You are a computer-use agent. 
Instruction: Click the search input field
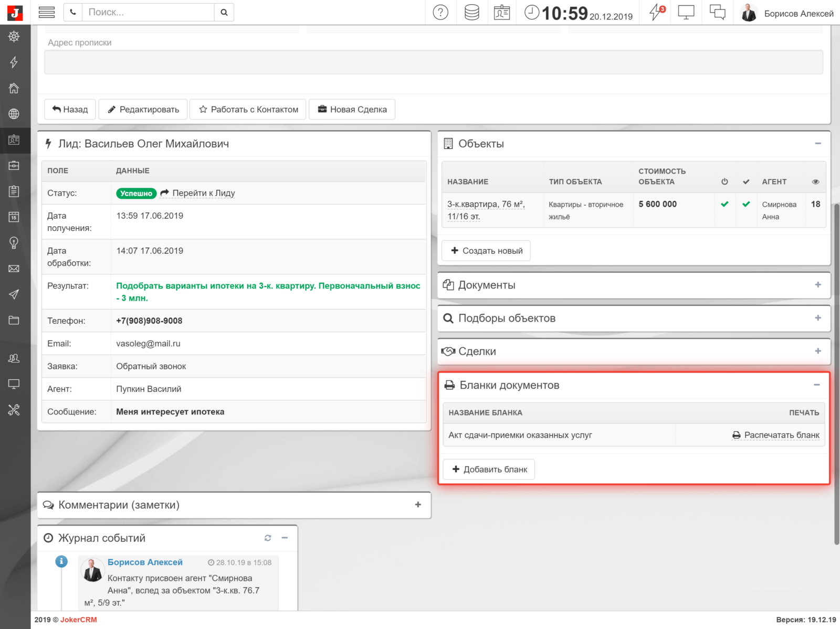(147, 12)
